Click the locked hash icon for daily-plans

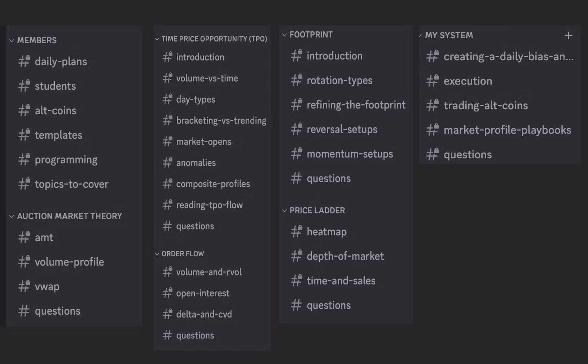(x=24, y=61)
